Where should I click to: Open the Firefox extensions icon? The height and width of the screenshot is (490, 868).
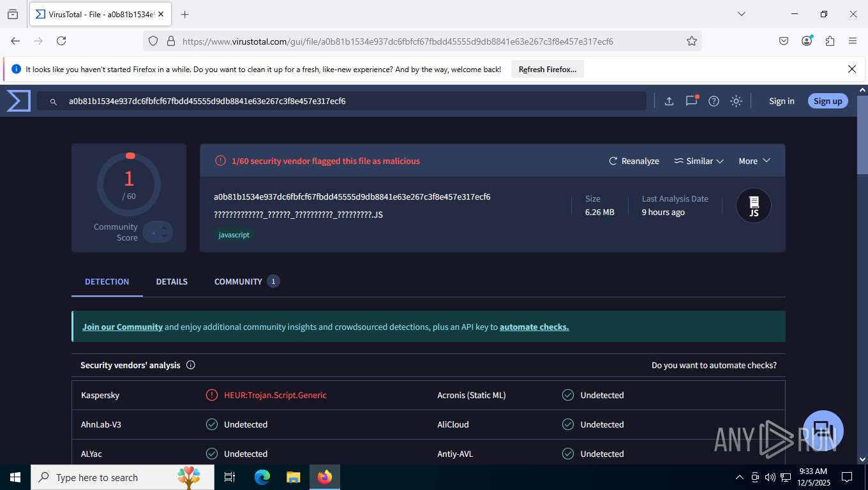click(830, 41)
